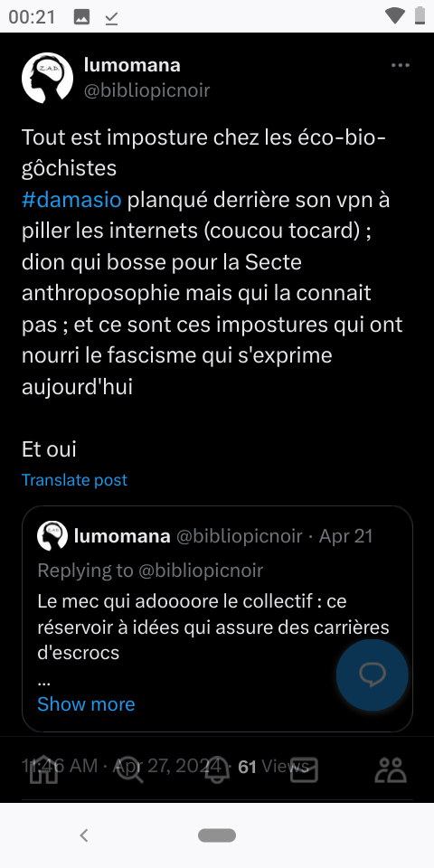Viewport: 434px width, 868px height.
Task: Tap lumomana's profile avatar at top
Action: 48,78
